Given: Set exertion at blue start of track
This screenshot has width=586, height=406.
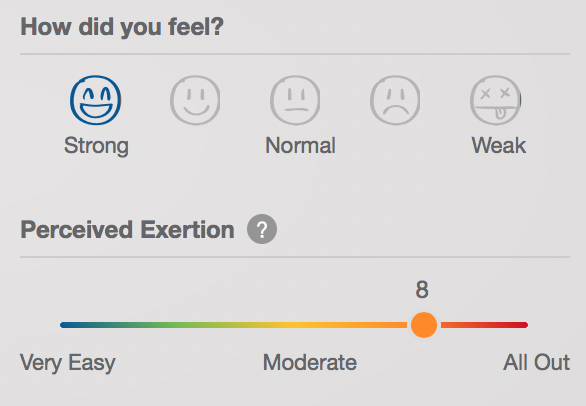Looking at the screenshot, I should click(65, 325).
